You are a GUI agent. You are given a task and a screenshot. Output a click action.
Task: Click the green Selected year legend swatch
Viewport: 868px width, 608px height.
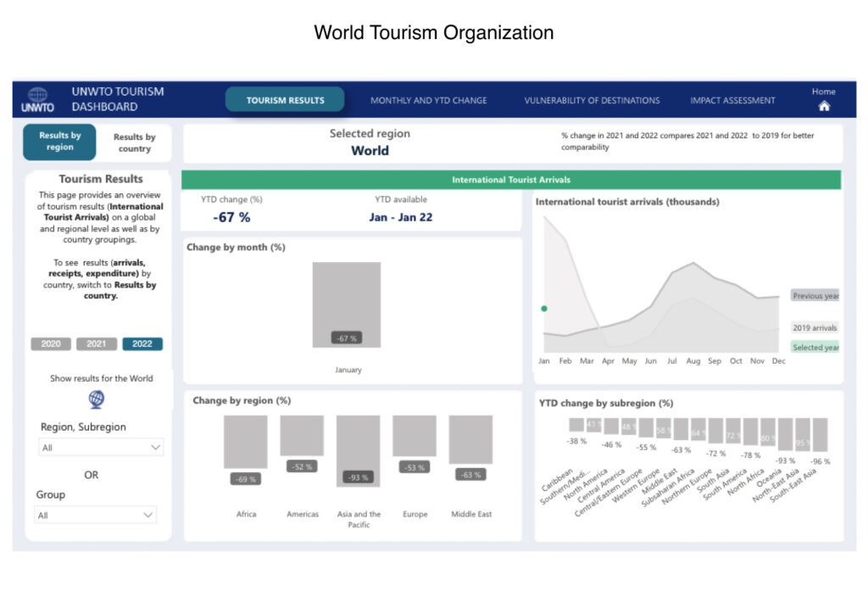815,347
